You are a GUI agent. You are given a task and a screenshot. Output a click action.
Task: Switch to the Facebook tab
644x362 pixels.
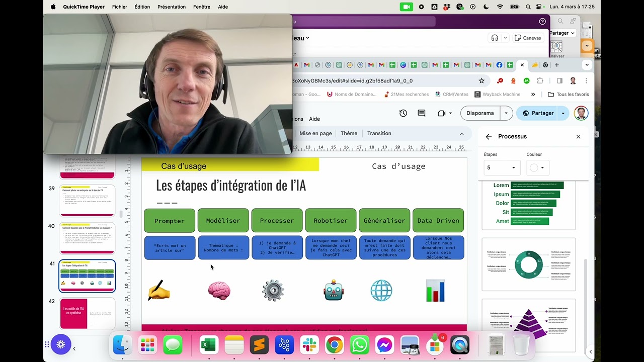tap(499, 65)
